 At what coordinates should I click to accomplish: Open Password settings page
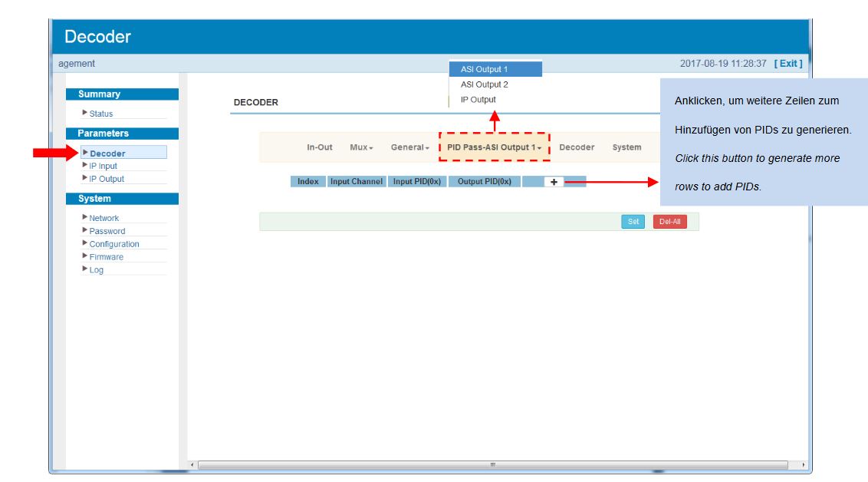pos(107,231)
